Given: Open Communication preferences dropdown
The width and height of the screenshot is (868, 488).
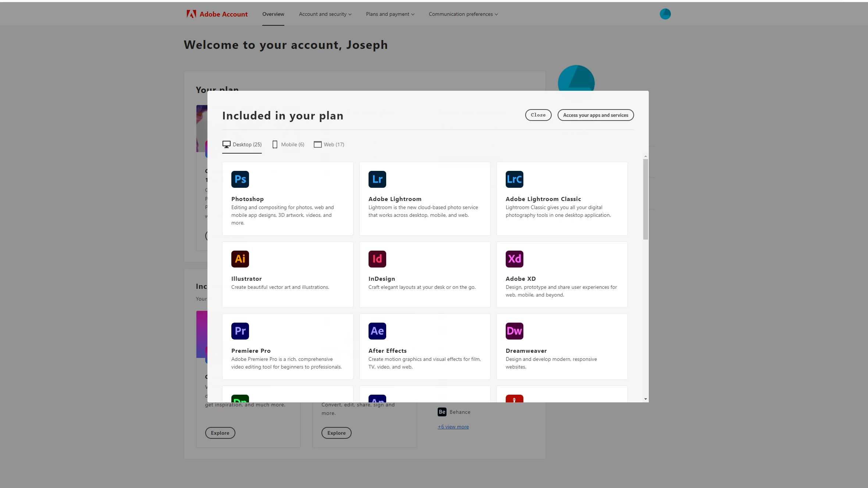Looking at the screenshot, I should (463, 14).
